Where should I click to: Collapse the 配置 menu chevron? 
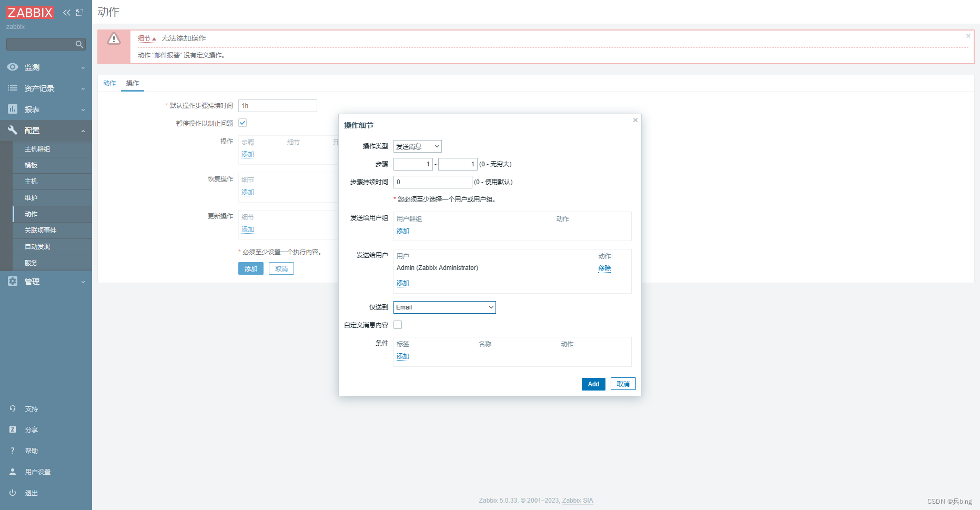point(83,131)
